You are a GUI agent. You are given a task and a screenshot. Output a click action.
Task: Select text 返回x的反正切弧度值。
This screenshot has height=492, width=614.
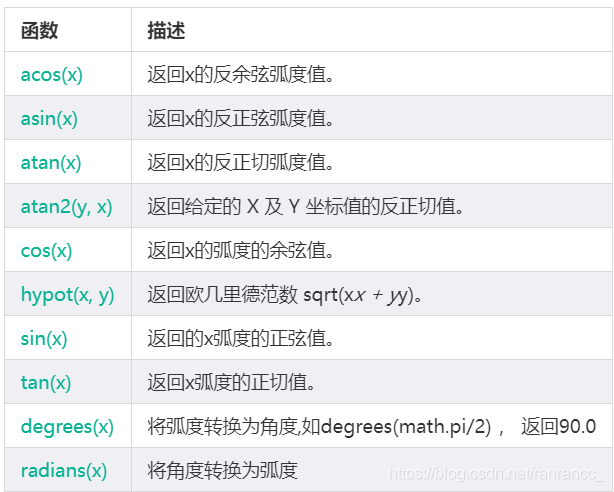click(240, 162)
